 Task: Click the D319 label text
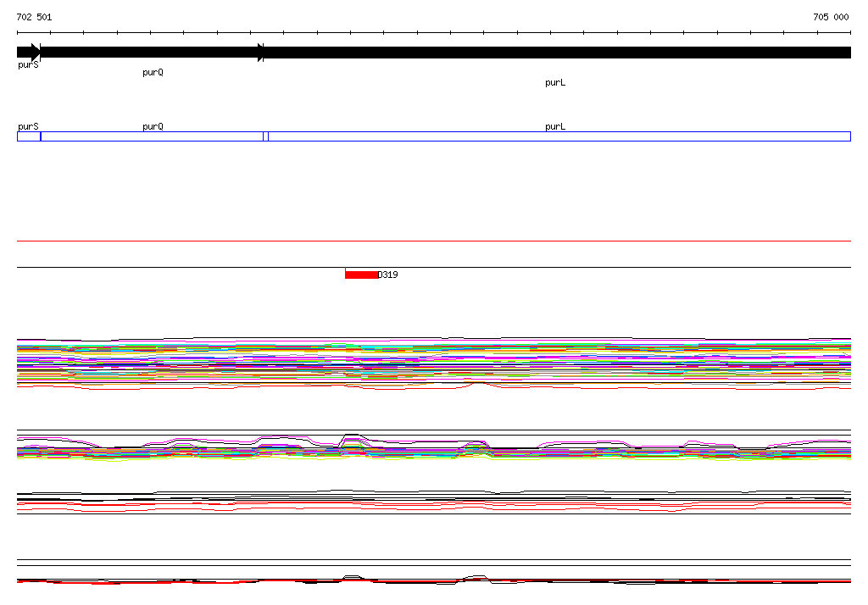point(388,275)
